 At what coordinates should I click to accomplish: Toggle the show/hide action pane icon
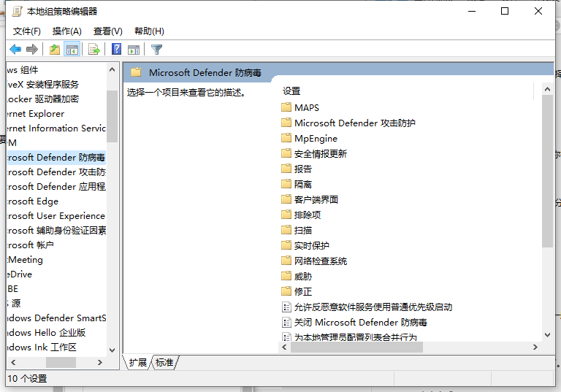click(134, 50)
